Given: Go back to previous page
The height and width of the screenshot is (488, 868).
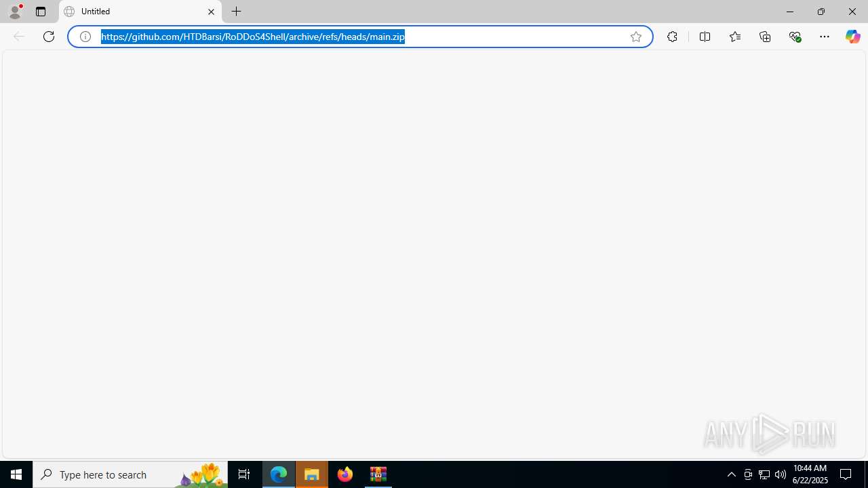Looking at the screenshot, I should coord(19,37).
